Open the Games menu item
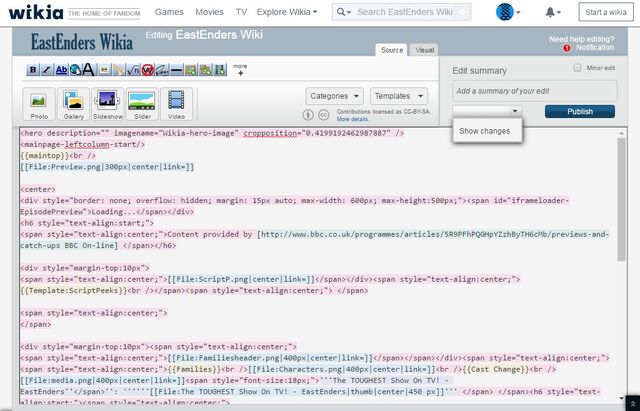Image resolution: width=640 pixels, height=411 pixels. (x=169, y=12)
